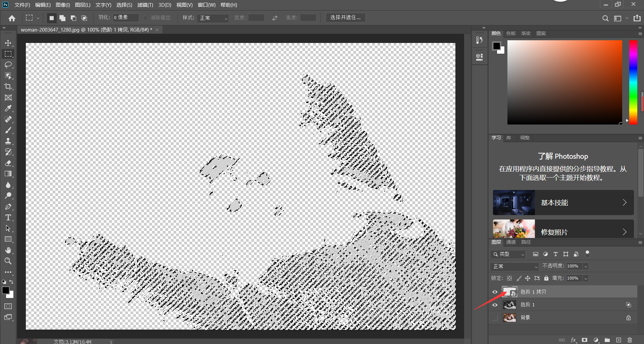Switch to the 通道 tab
Viewport: 644px width, 344px height.
click(511, 242)
